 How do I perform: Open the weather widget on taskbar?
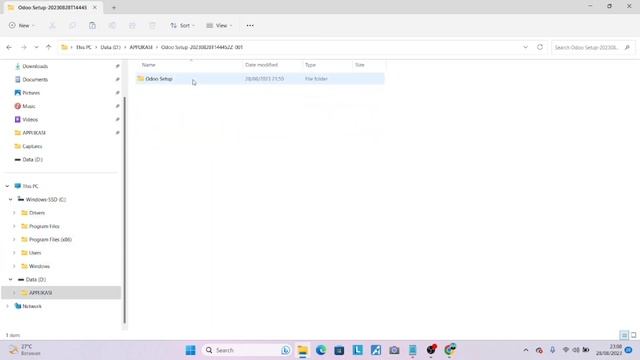point(25,350)
